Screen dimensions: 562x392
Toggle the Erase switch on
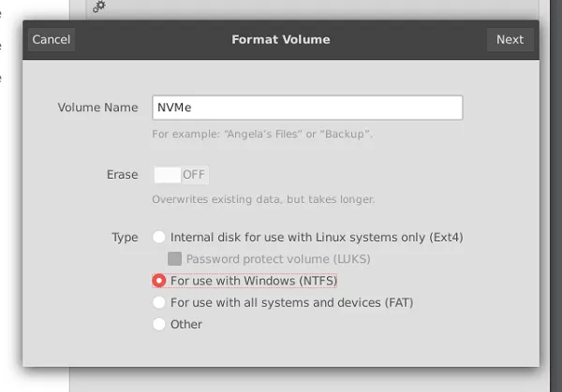tap(180, 175)
